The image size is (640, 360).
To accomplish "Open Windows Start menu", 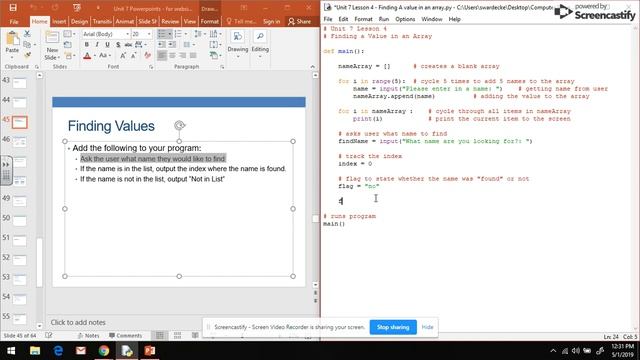I will point(11,351).
